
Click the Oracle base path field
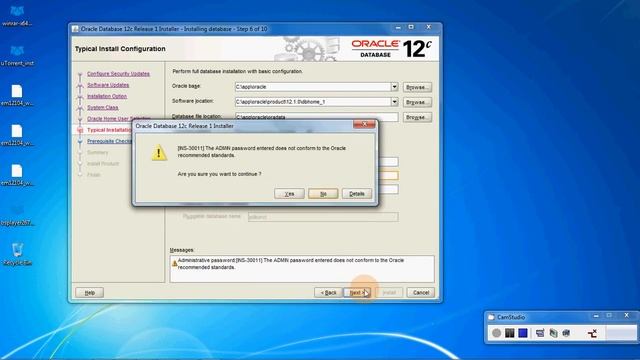pyautogui.click(x=313, y=87)
